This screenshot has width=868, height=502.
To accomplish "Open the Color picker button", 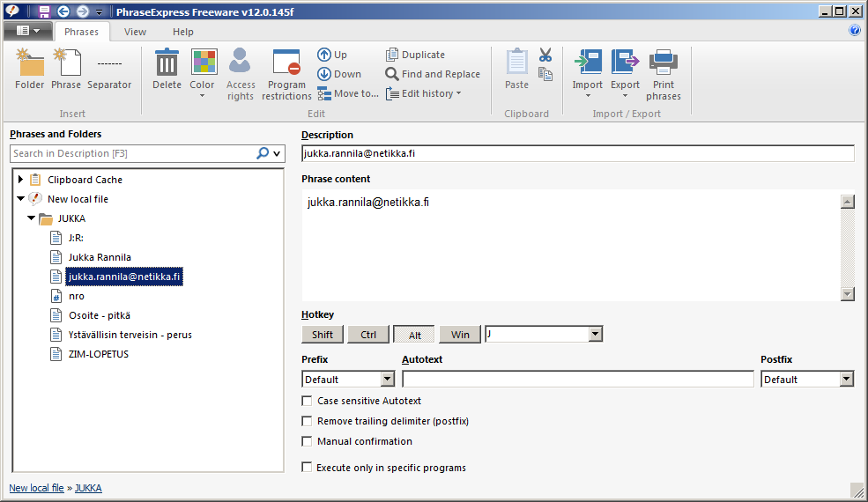I will [202, 73].
